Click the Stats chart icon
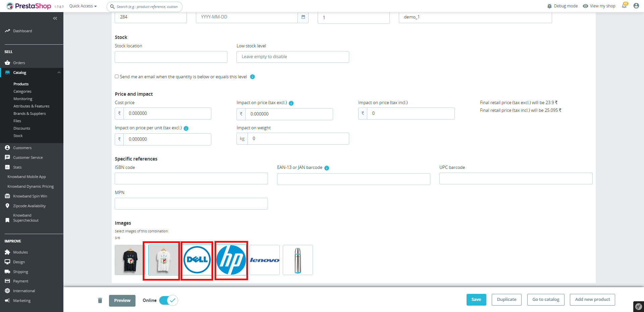 coord(7,167)
